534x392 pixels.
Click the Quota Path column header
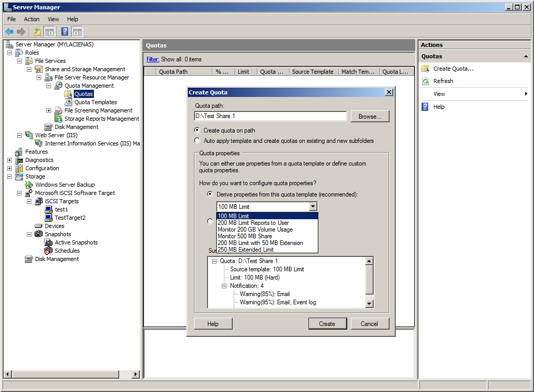coord(184,72)
